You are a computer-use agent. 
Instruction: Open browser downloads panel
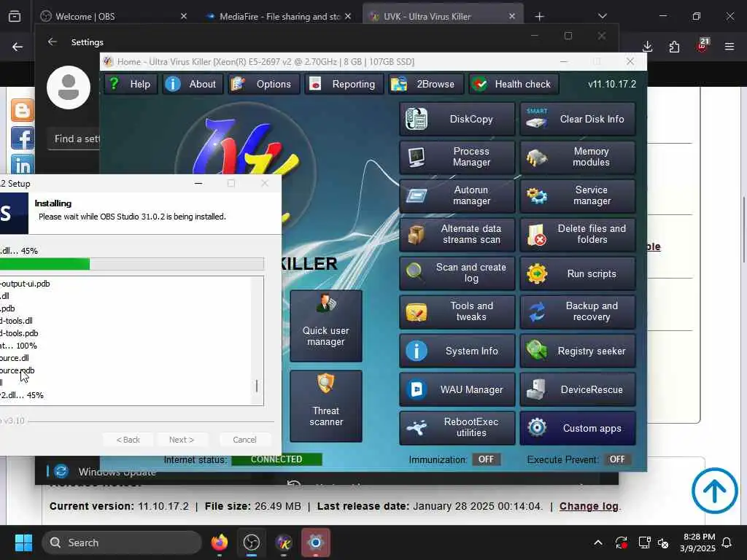pyautogui.click(x=648, y=47)
